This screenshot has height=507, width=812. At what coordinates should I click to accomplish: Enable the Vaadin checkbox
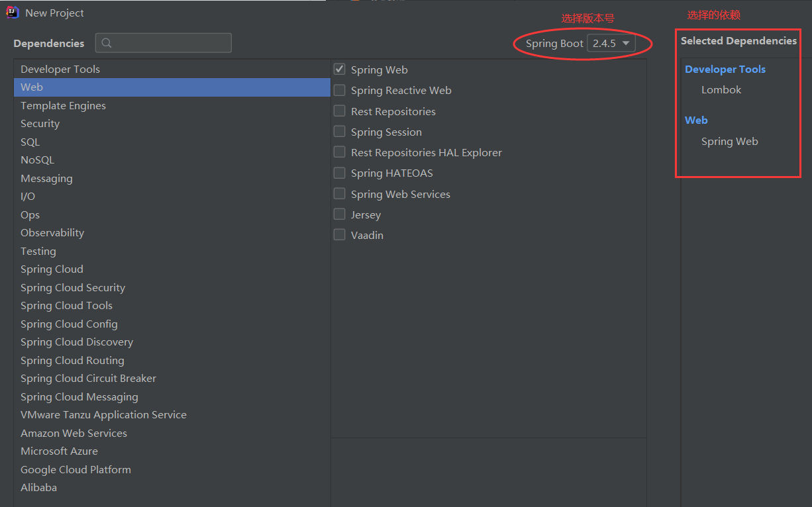[x=339, y=234]
